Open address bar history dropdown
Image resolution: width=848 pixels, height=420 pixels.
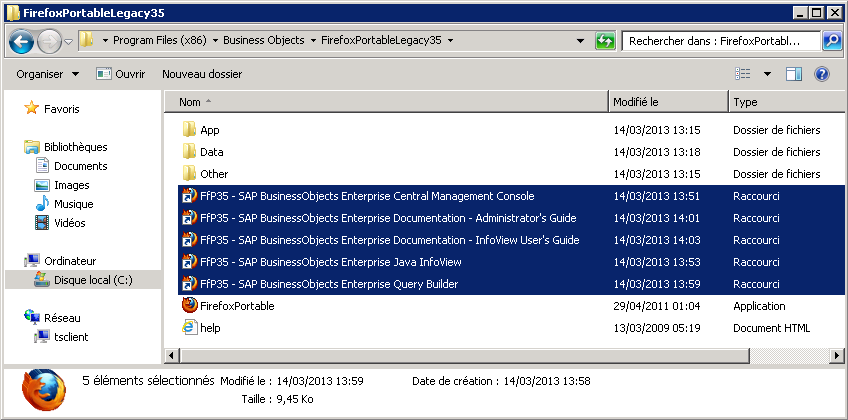[580, 41]
